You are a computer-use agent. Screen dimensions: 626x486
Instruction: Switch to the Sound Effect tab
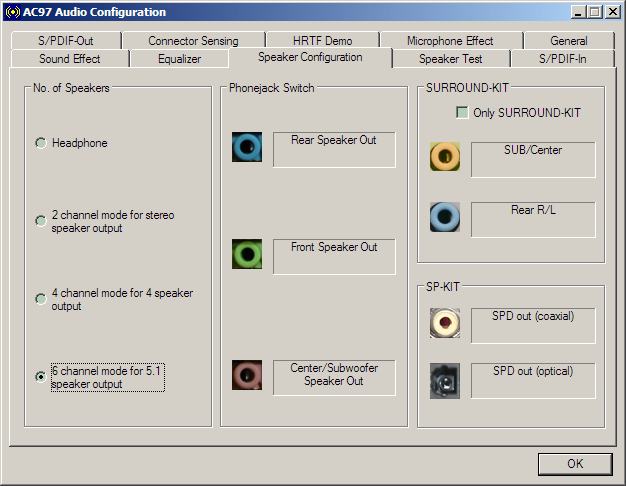pyautogui.click(x=70, y=59)
